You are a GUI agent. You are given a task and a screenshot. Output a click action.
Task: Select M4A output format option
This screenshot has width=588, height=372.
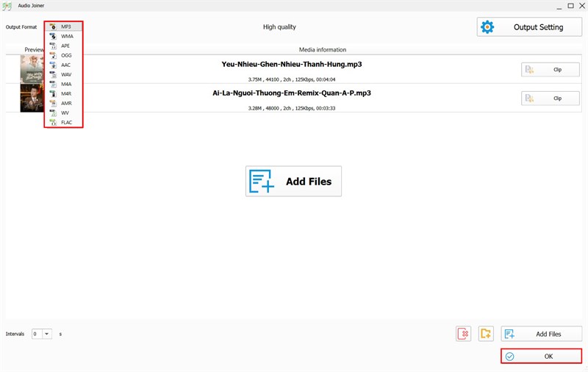pos(66,84)
